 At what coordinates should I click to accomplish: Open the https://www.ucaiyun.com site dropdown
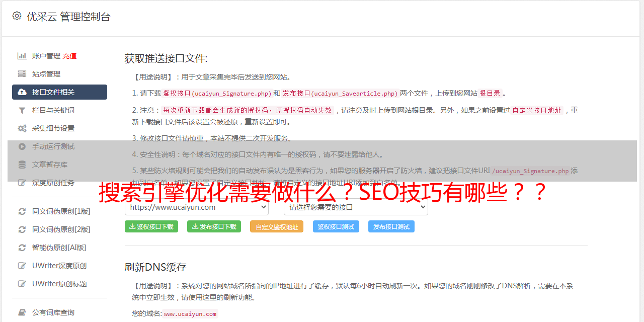coord(197,207)
